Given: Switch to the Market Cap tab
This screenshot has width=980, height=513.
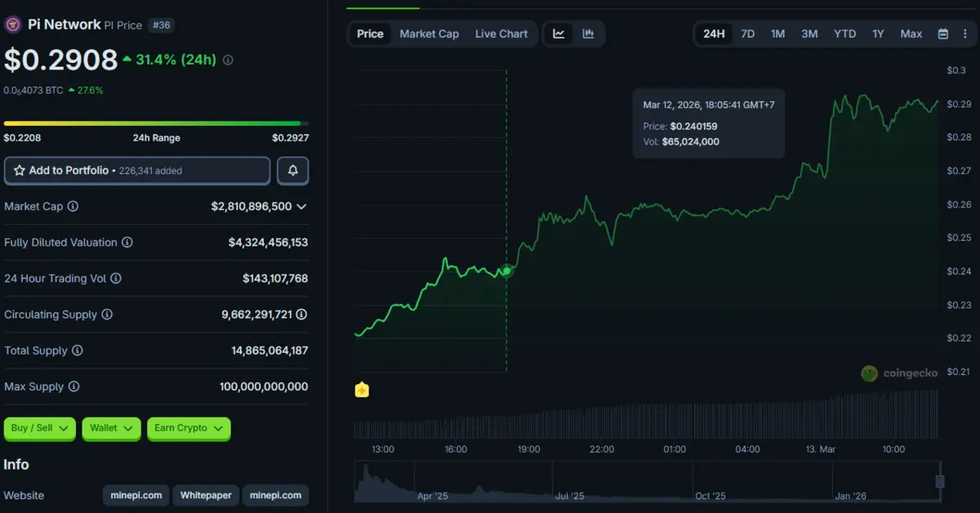Looking at the screenshot, I should tap(429, 33).
